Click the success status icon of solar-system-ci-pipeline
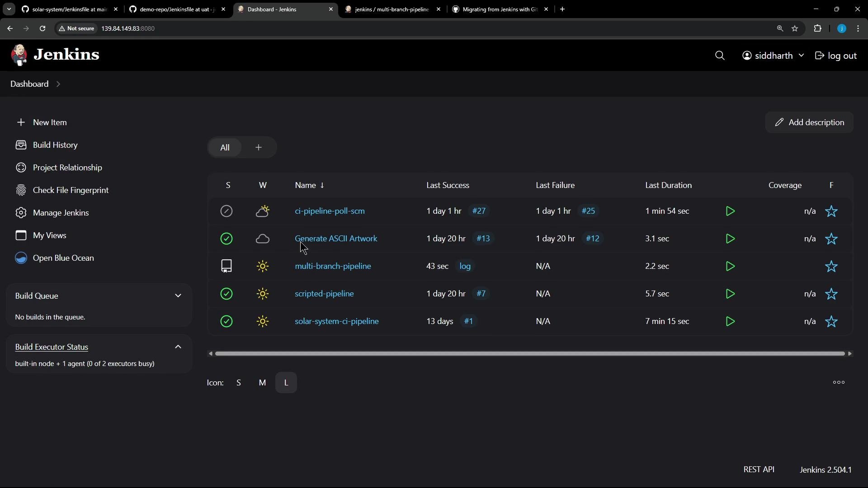This screenshot has width=868, height=488. click(226, 321)
